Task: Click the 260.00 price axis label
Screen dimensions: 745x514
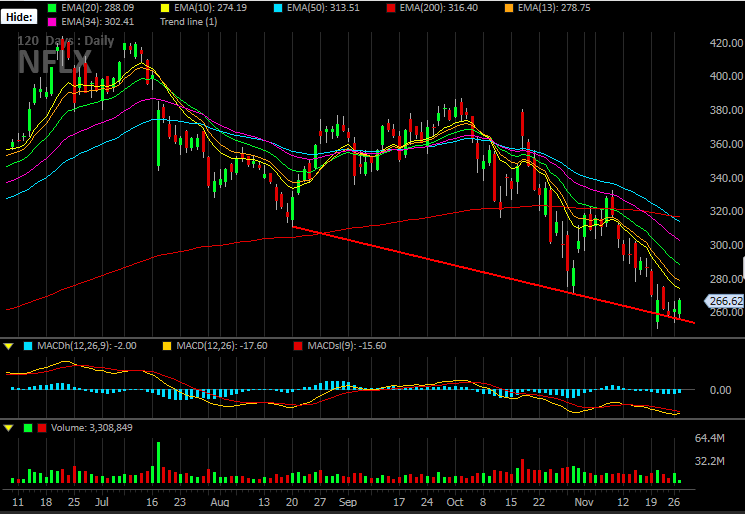Action: [726, 313]
